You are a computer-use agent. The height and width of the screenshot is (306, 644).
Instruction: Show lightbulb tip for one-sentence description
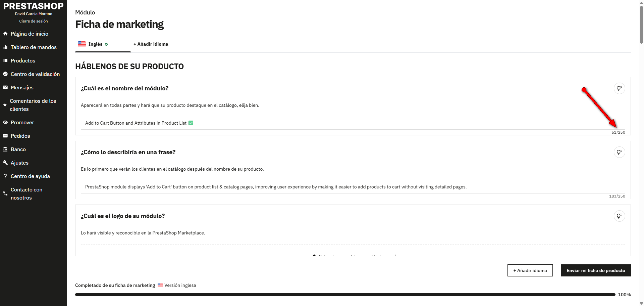[x=619, y=152]
